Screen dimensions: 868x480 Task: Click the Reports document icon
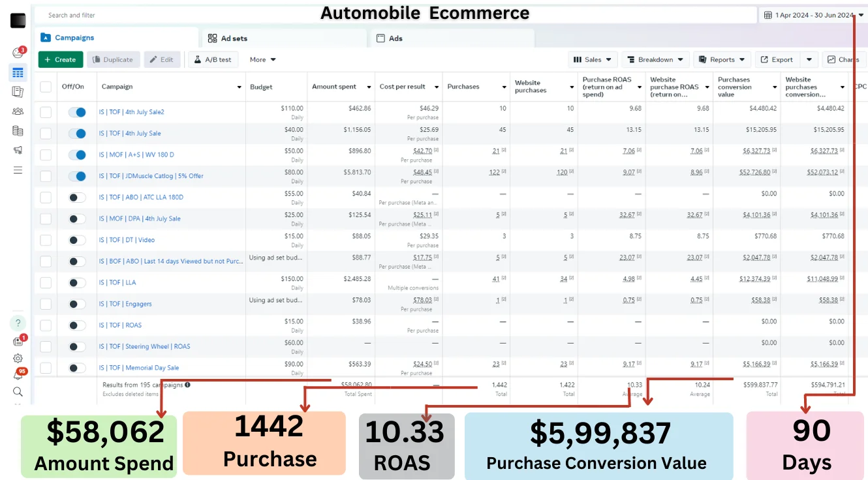(702, 59)
